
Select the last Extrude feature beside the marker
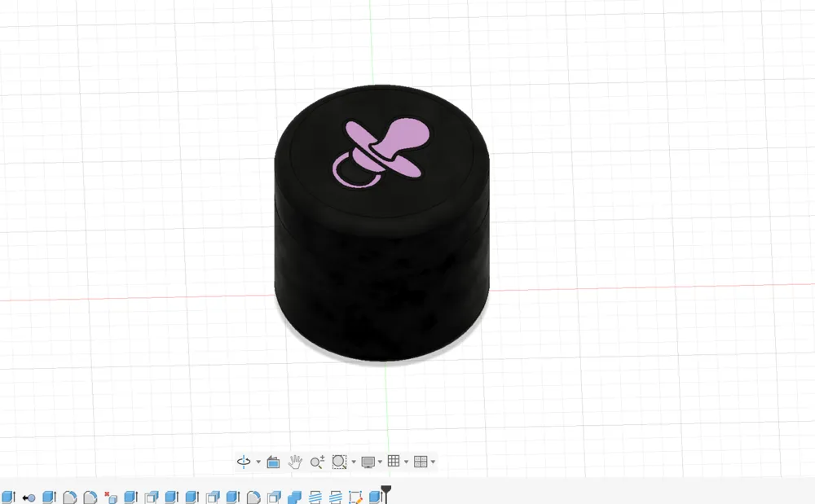coord(375,497)
